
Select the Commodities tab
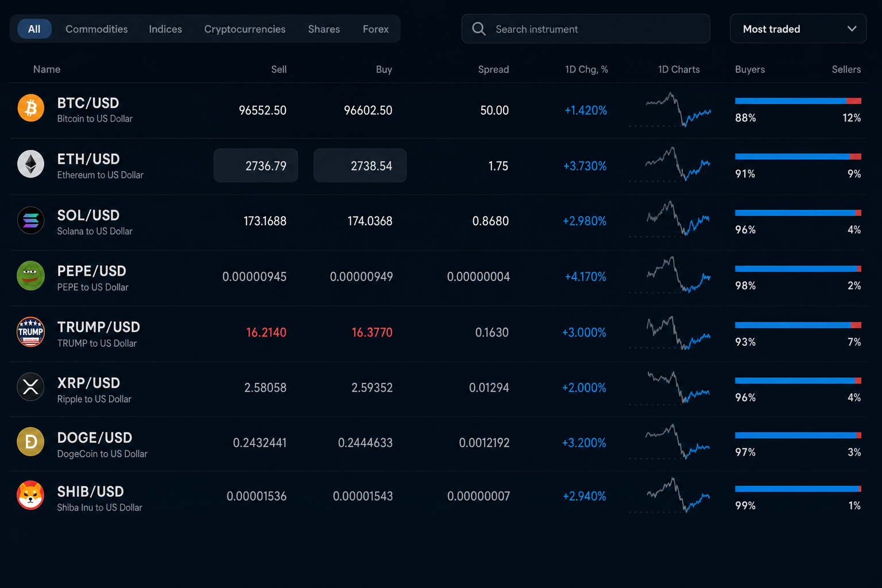tap(96, 29)
